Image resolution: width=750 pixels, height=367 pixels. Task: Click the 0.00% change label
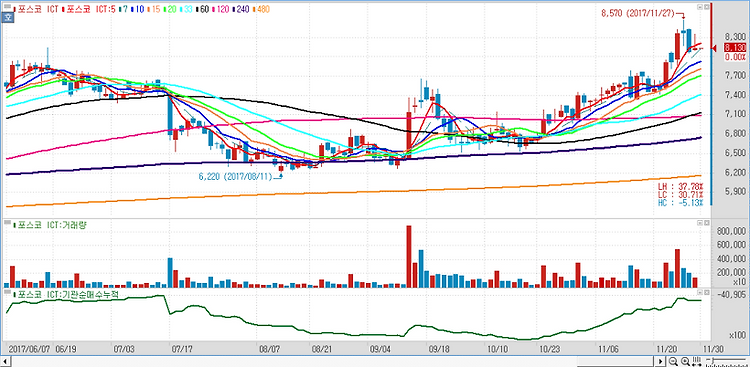(x=735, y=57)
